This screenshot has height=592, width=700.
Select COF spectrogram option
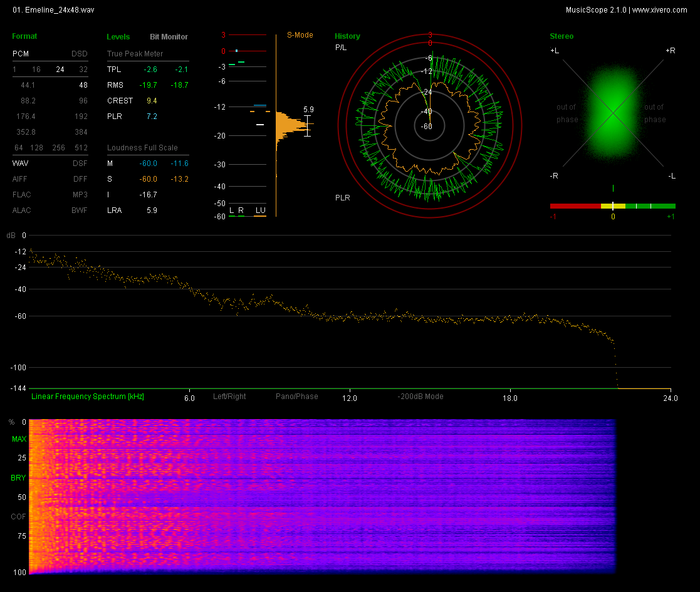[18, 517]
